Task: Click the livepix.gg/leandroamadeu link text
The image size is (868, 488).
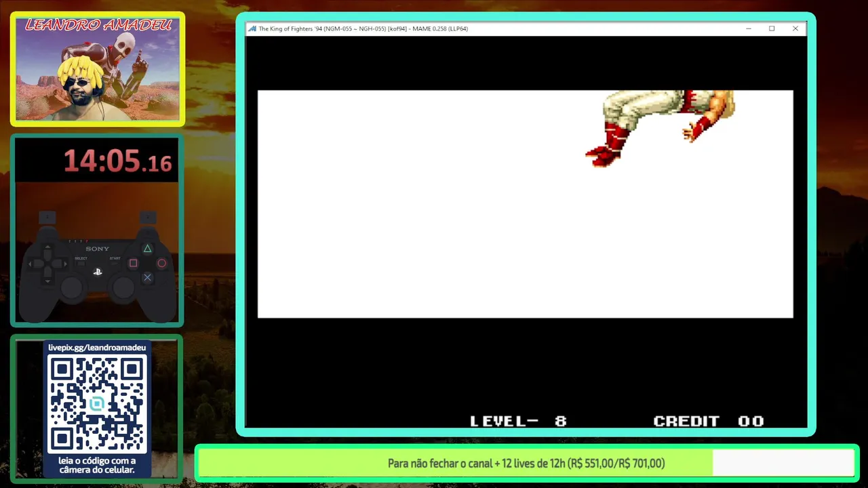Action: [97, 347]
